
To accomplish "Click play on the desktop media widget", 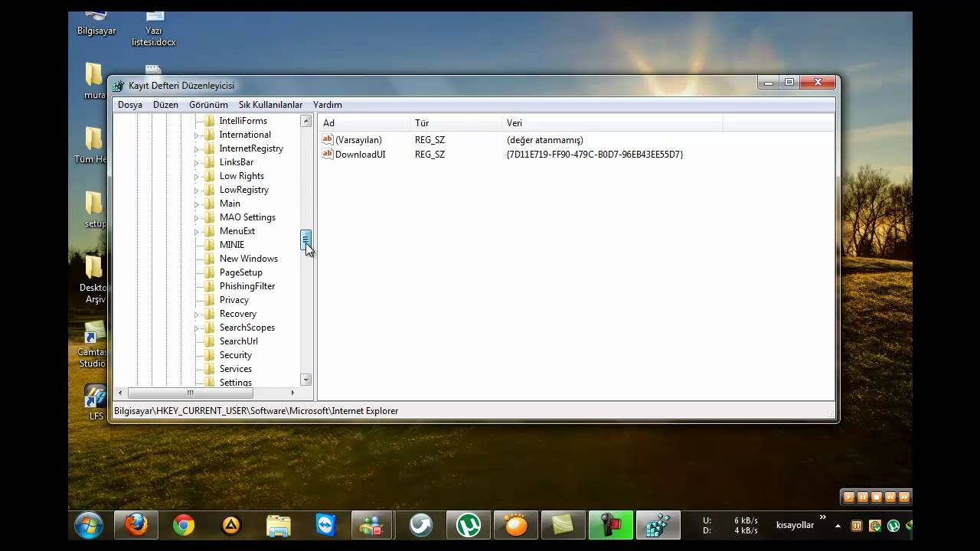I will 848,497.
